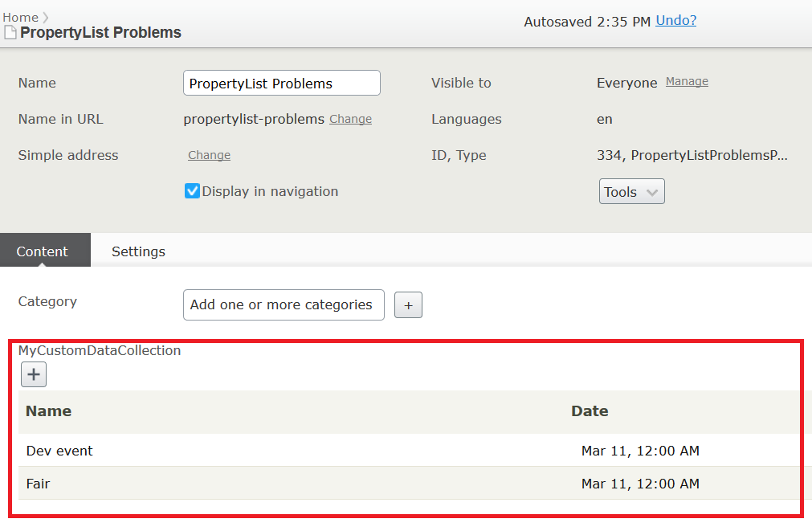This screenshot has width=812, height=531.
Task: Click the plus icon under MyCustomDataCollection
Action: pyautogui.click(x=34, y=374)
